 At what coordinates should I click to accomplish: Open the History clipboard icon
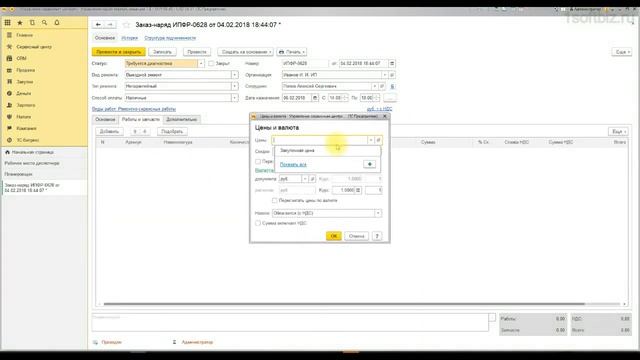(32, 23)
